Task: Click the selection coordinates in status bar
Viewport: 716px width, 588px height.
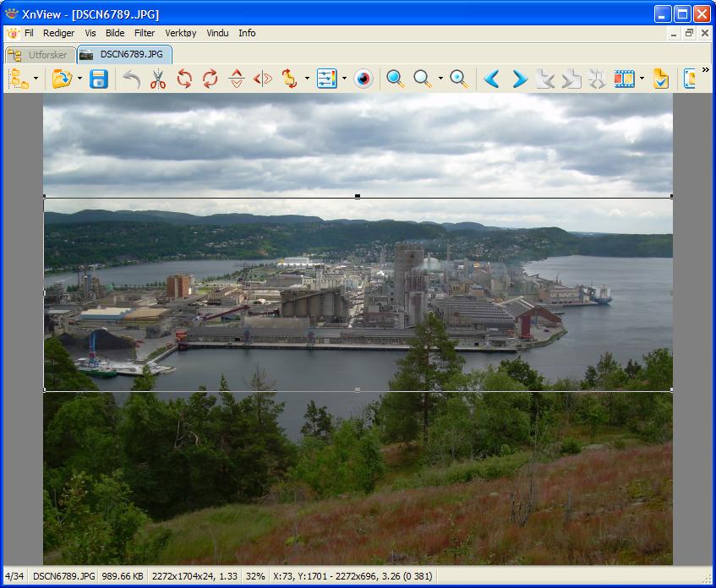Action: pos(353,576)
